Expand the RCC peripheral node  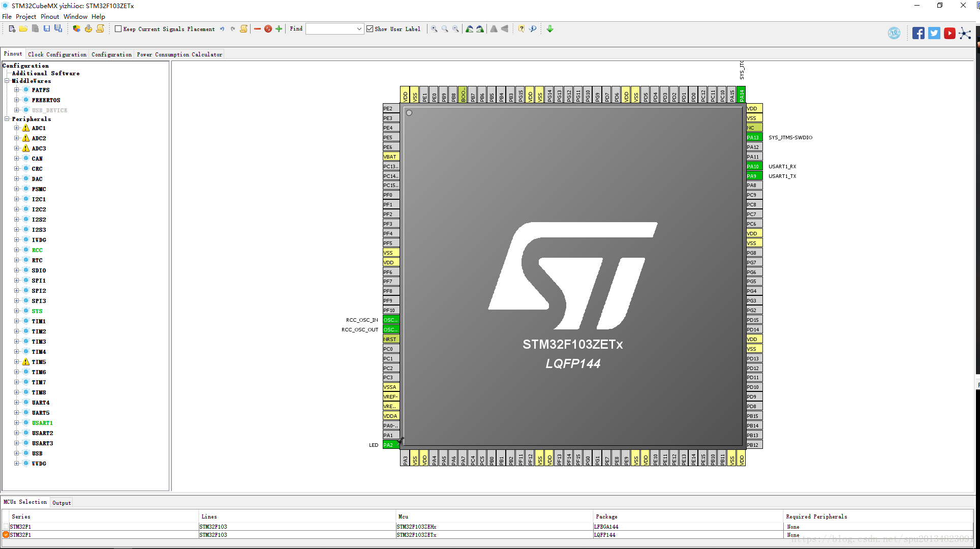(x=16, y=250)
